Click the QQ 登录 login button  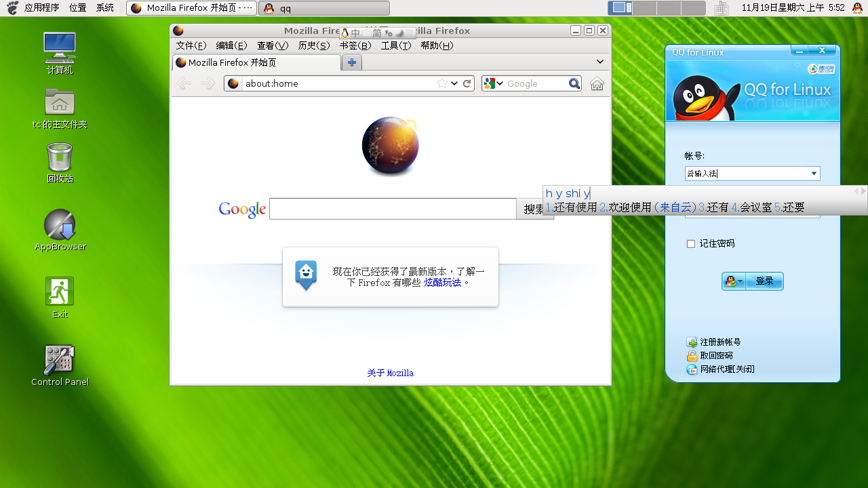pyautogui.click(x=764, y=281)
